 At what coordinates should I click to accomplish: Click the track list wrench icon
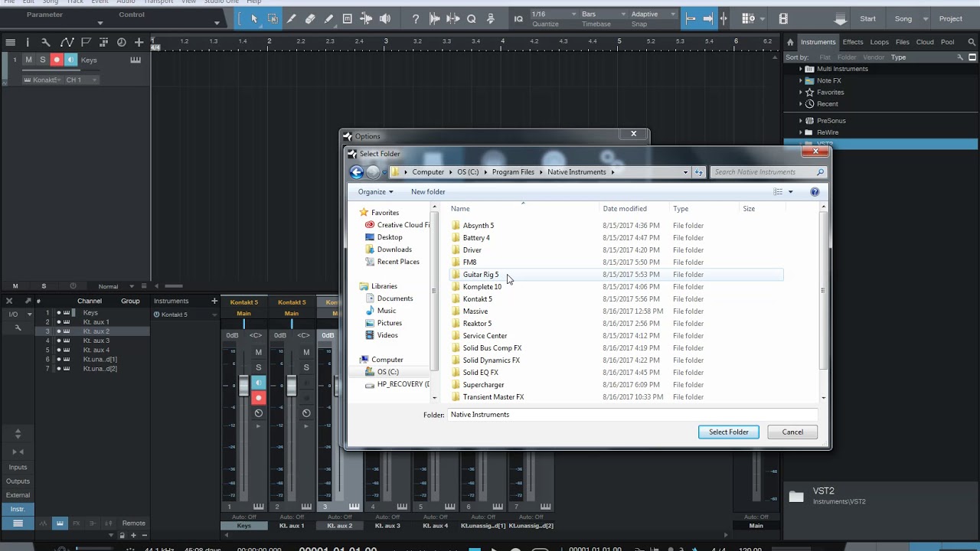pyautogui.click(x=45, y=42)
